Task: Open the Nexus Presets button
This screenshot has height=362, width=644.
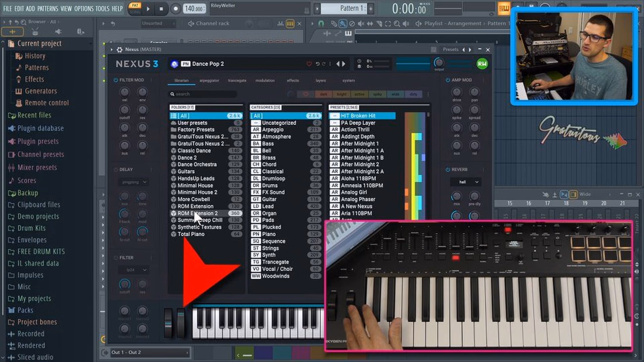Action: [x=451, y=50]
